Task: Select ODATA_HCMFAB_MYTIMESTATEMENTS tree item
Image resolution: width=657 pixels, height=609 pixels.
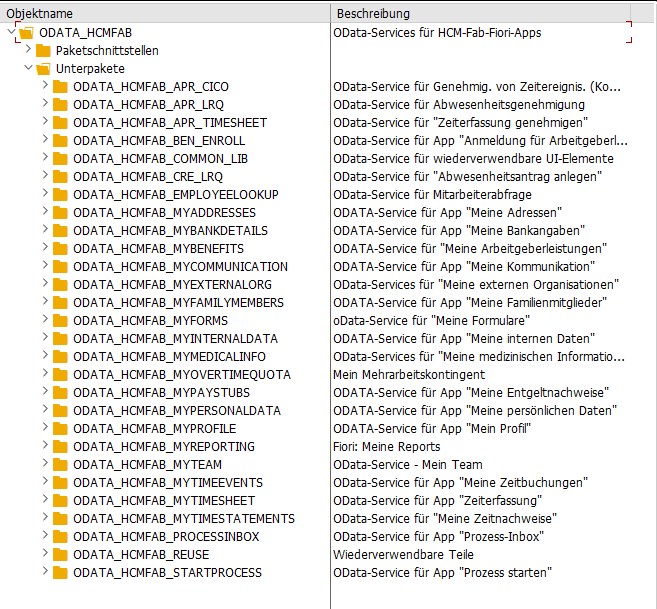Action: [x=184, y=519]
